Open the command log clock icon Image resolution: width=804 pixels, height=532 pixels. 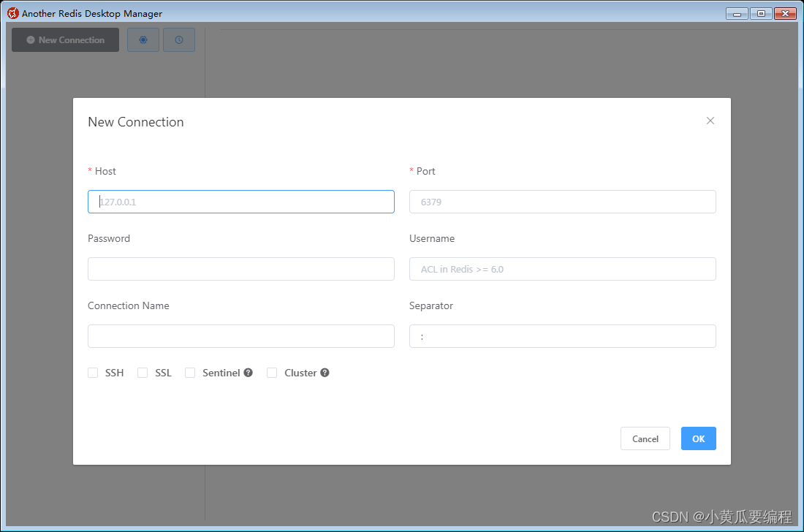pyautogui.click(x=179, y=40)
